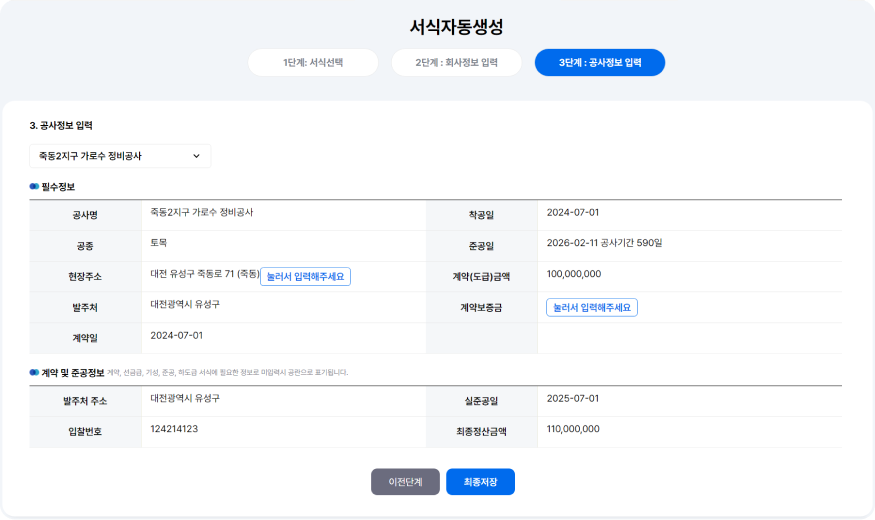Switch to 2단계 : 회사정보 입력 tab

tap(456, 62)
